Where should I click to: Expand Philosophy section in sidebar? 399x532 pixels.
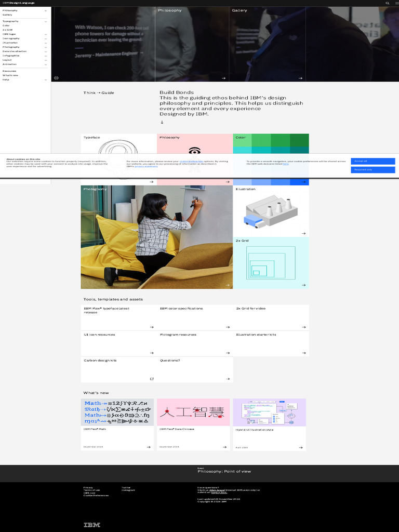(46, 11)
